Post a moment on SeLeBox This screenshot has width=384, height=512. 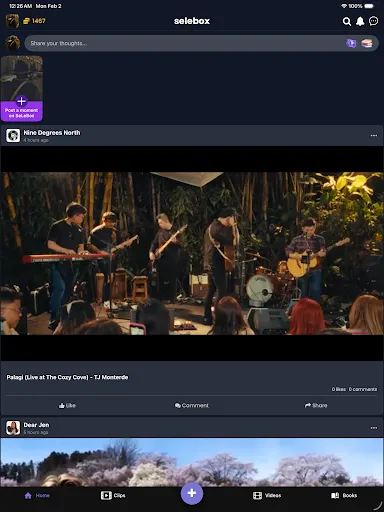point(22,89)
